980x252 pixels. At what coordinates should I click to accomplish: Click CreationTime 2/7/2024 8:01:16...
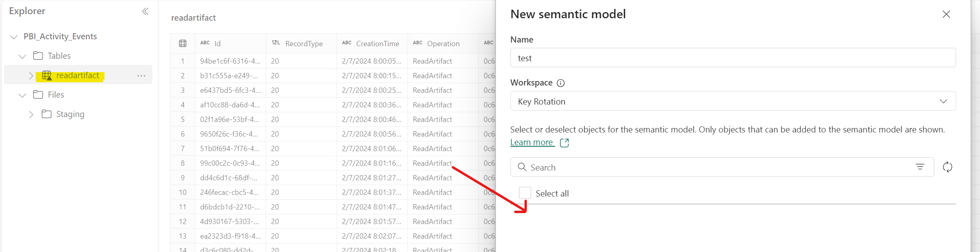pyautogui.click(x=372, y=163)
